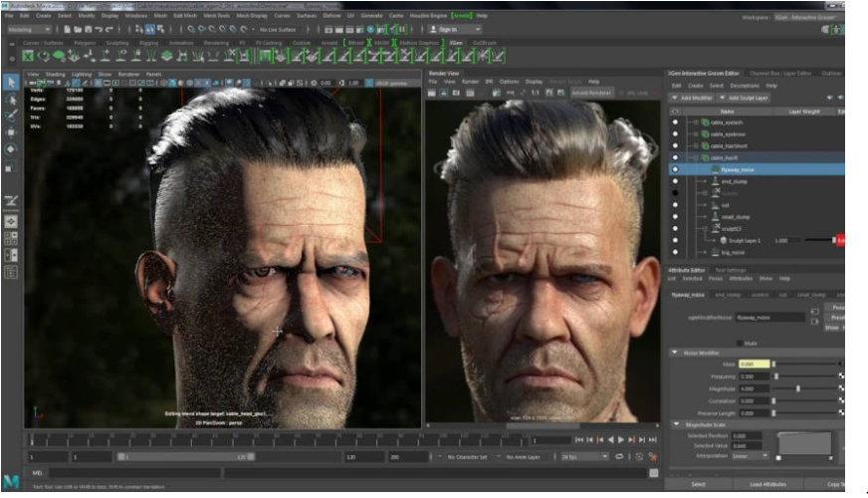This screenshot has width=868, height=498.
Task: Collapse the cable_hairShort tree node
Action: click(696, 145)
